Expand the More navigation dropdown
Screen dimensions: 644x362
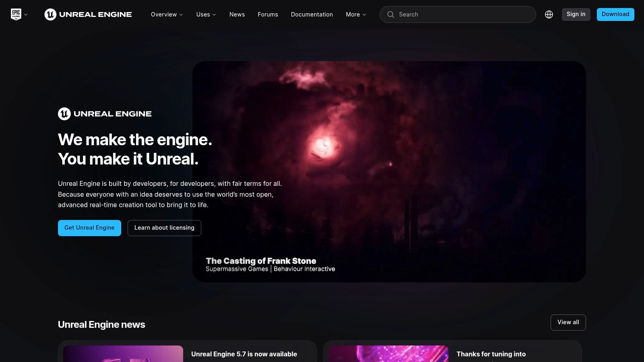click(355, 14)
